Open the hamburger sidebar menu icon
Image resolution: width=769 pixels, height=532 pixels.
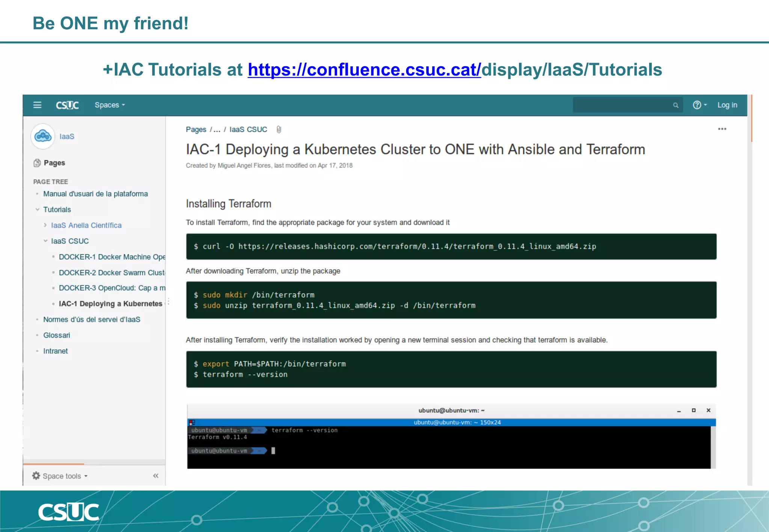click(x=37, y=105)
